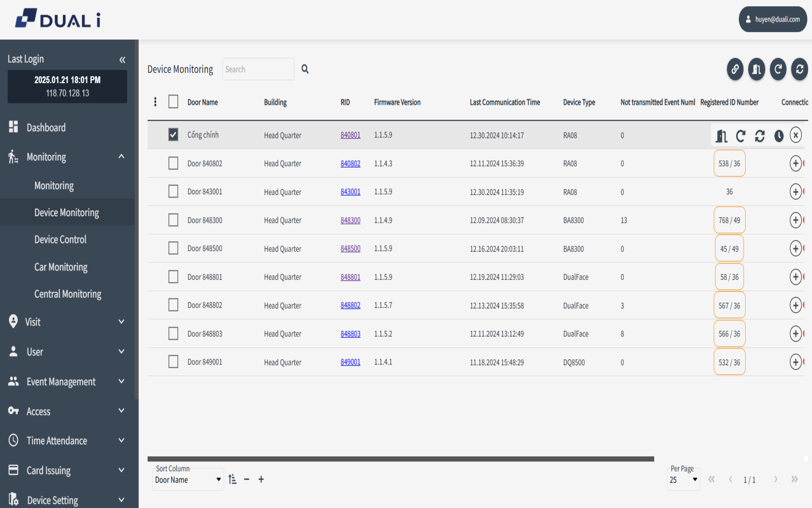Open the huyen@duali.com account button
Viewport: 812px width, 508px height.
pyautogui.click(x=773, y=19)
